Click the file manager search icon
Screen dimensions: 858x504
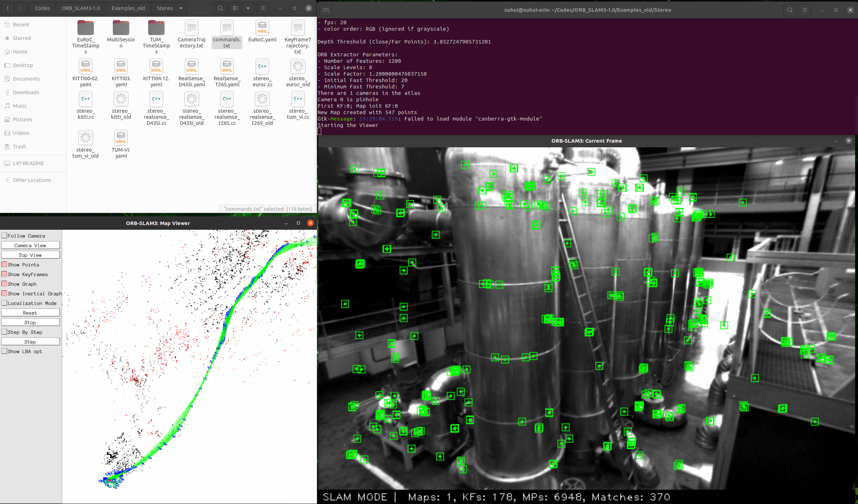click(221, 8)
